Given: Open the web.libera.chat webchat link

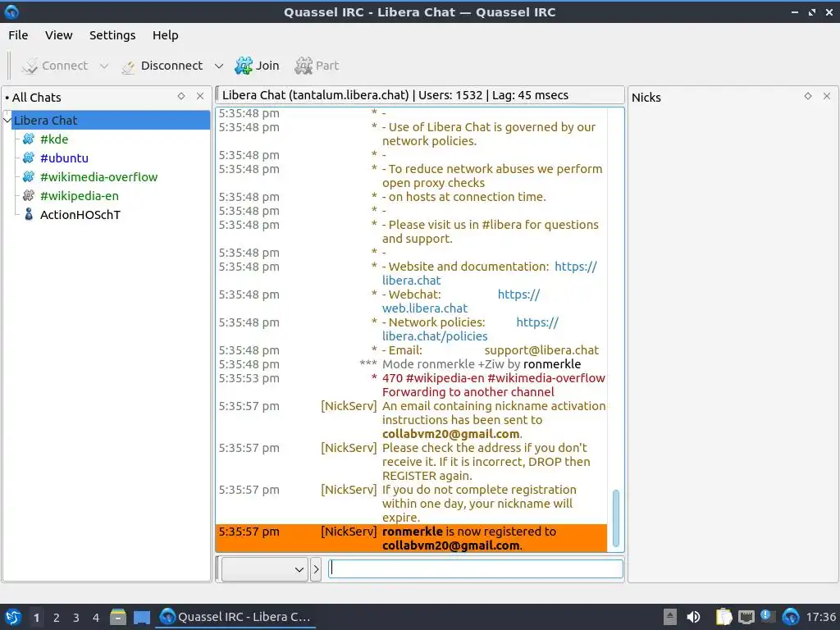Looking at the screenshot, I should (x=425, y=308).
